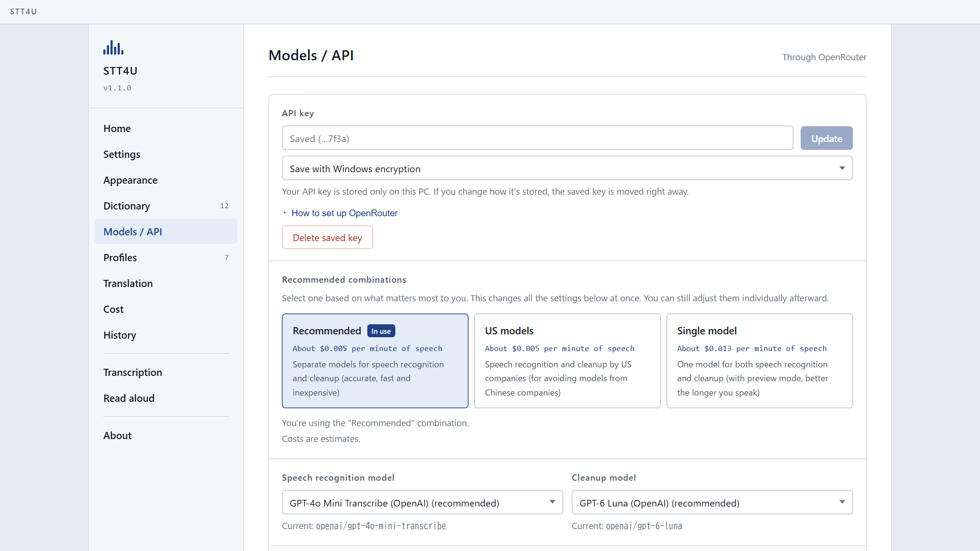The height and width of the screenshot is (551, 980).
Task: Select the Recommended combination card
Action: pos(375,361)
